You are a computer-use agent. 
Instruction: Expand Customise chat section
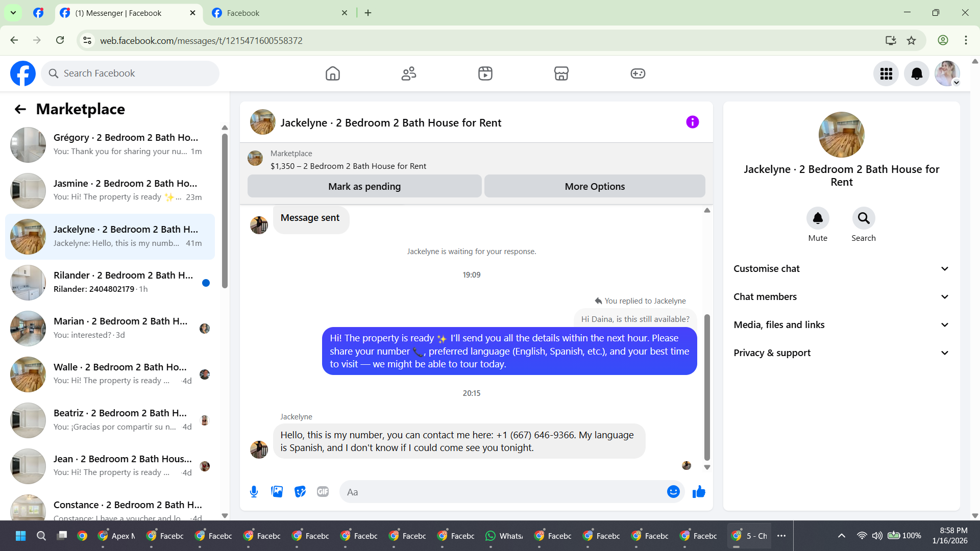(x=841, y=269)
